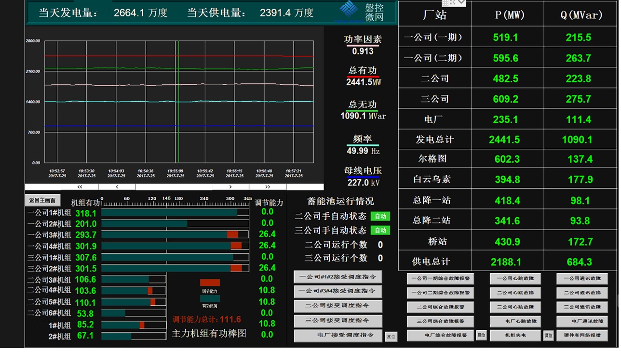Click 复位 beside 电厂接受调度指令
621x364 pixels.
tap(391, 337)
